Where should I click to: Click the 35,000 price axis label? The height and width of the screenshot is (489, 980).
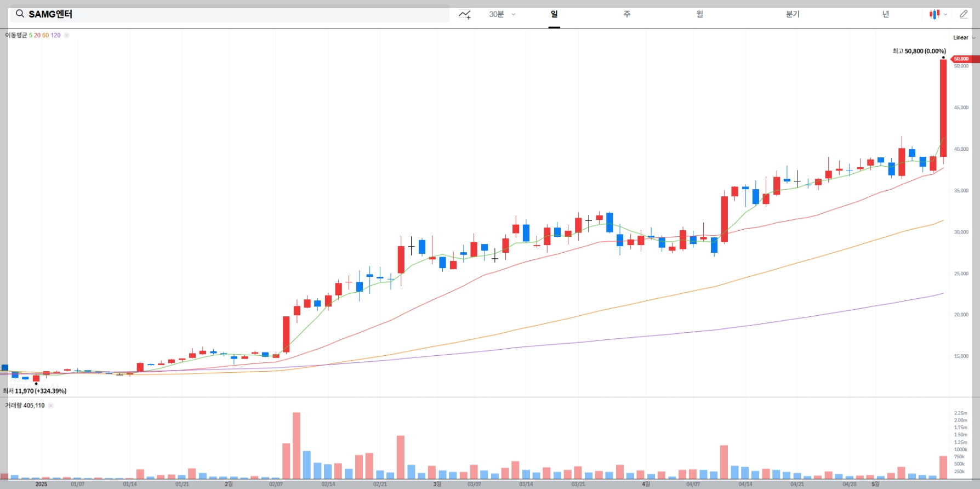961,191
